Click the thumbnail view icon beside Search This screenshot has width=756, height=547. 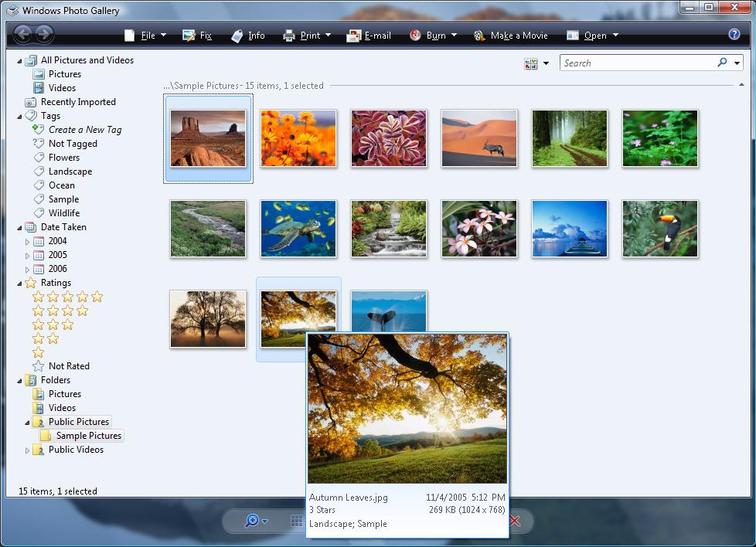point(531,63)
